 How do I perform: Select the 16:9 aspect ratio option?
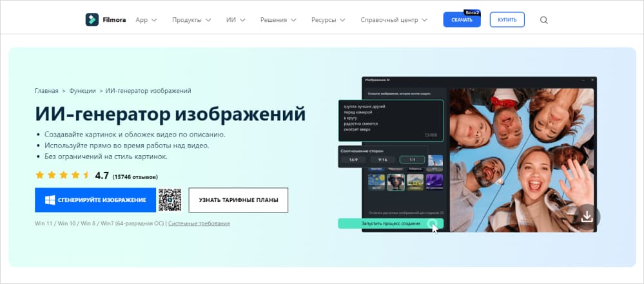click(x=353, y=159)
